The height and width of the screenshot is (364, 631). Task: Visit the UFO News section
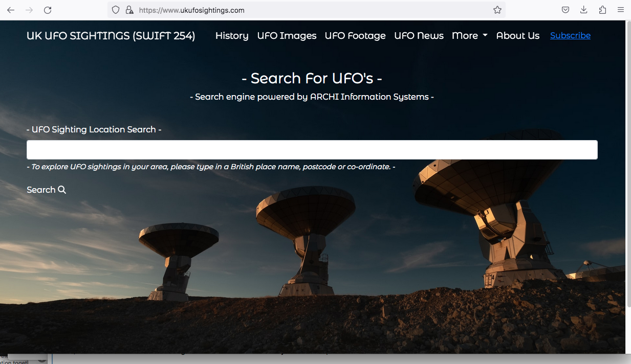[419, 36]
